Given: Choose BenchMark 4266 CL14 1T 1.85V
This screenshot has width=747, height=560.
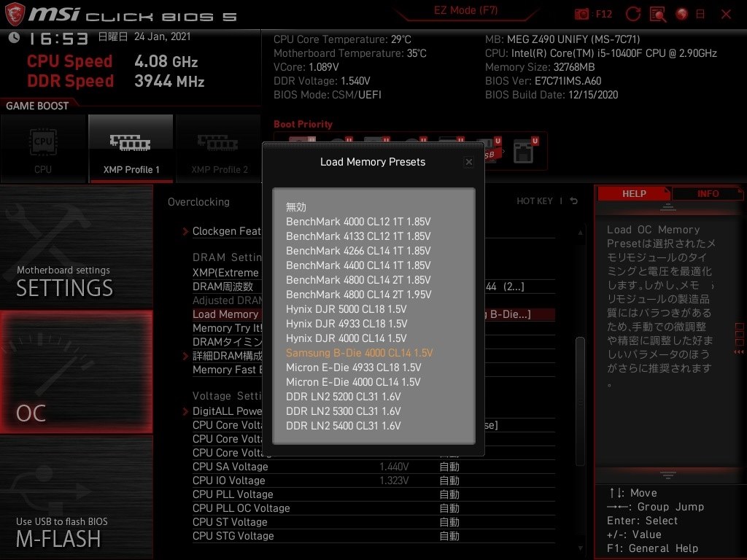Looking at the screenshot, I should click(x=358, y=251).
